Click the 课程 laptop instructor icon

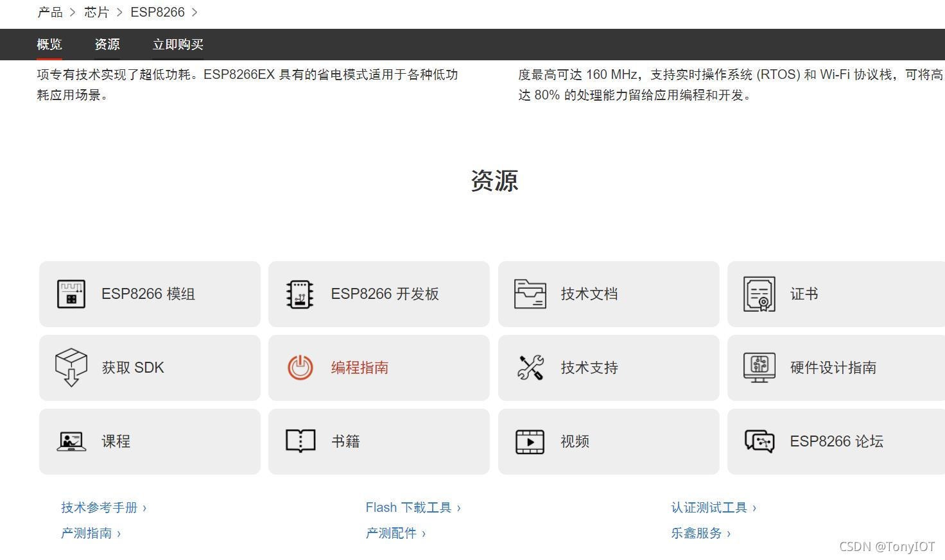pyautogui.click(x=71, y=441)
